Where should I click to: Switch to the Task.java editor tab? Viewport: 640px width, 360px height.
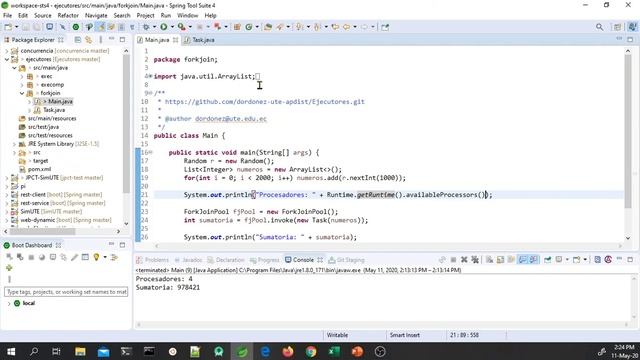pos(203,40)
